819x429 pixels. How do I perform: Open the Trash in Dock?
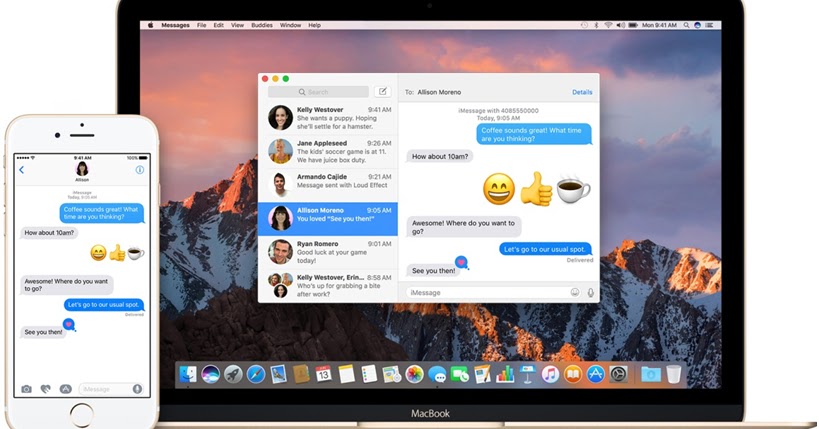674,374
